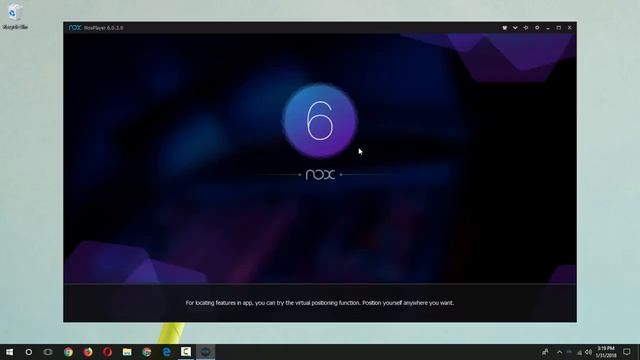Click the tip text about virtual positioning

point(320,303)
